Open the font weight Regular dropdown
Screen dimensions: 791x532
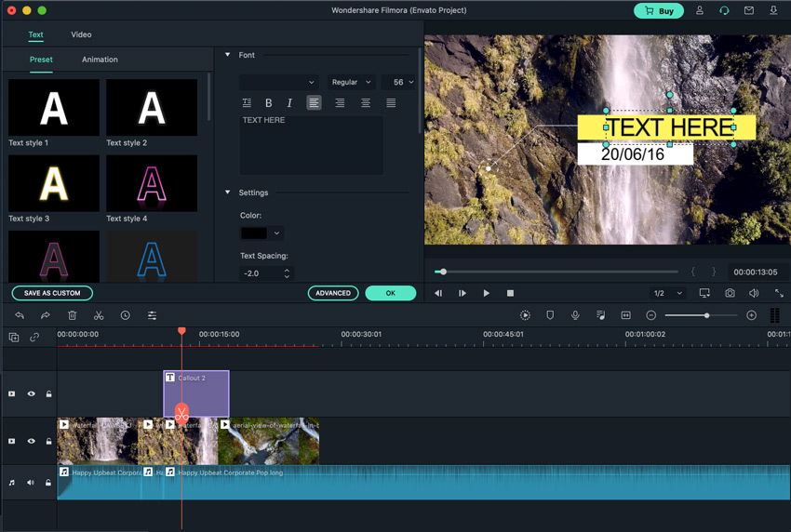click(351, 82)
